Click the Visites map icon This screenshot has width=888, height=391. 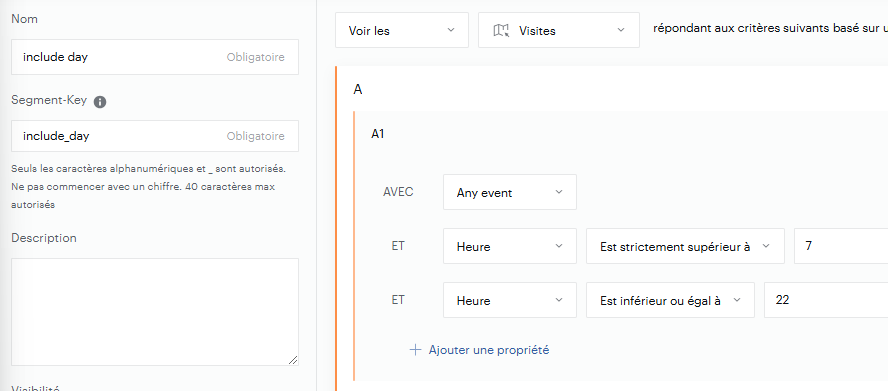point(501,31)
